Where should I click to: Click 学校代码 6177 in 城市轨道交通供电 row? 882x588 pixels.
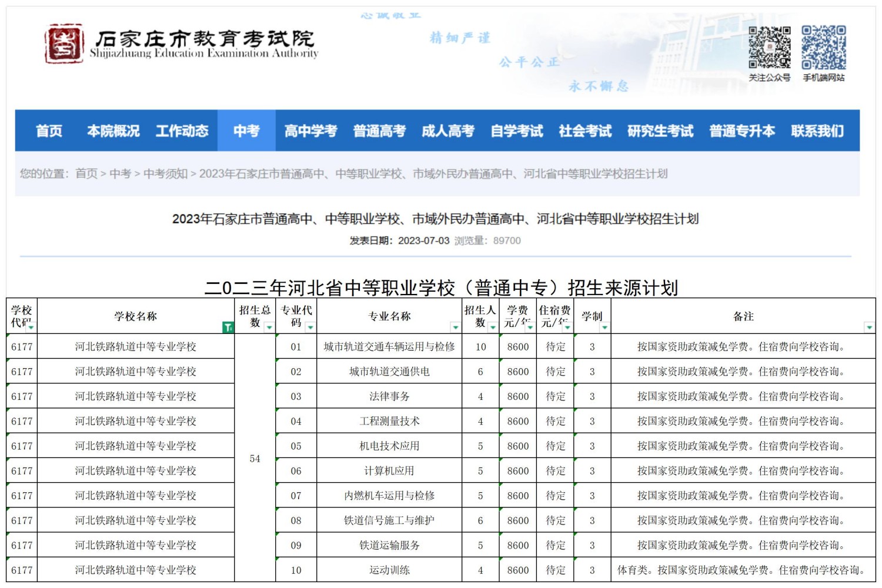coord(22,372)
